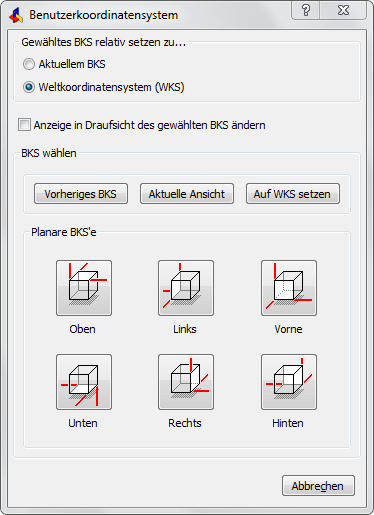Pick the Vorne planar BKS cube icon
374x515 pixels.
tap(289, 288)
